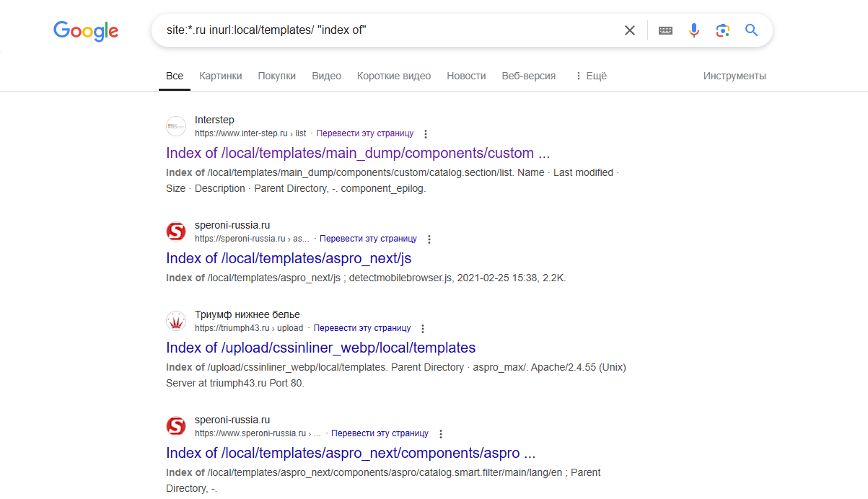Open the Веб-версия tab

[529, 76]
